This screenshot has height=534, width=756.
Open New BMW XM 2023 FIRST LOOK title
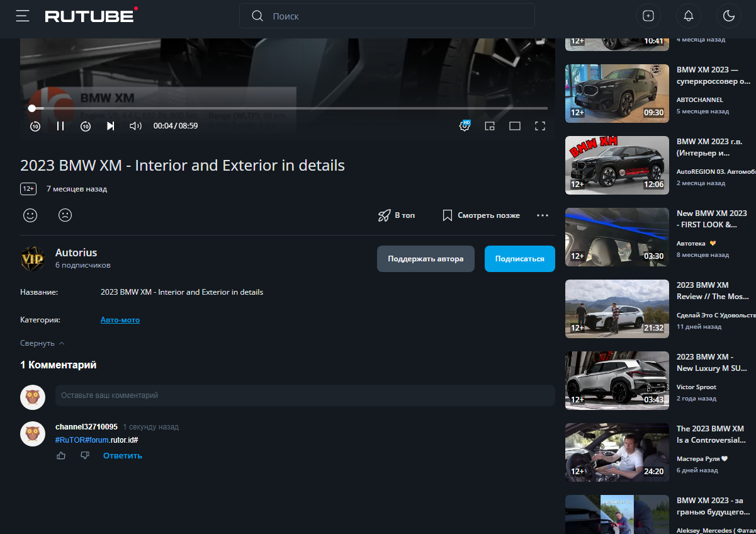(712, 219)
